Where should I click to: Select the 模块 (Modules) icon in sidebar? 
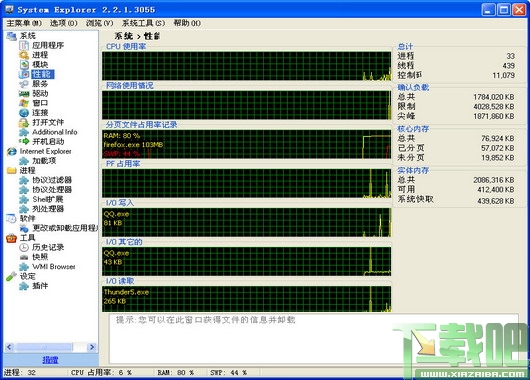[x=24, y=64]
